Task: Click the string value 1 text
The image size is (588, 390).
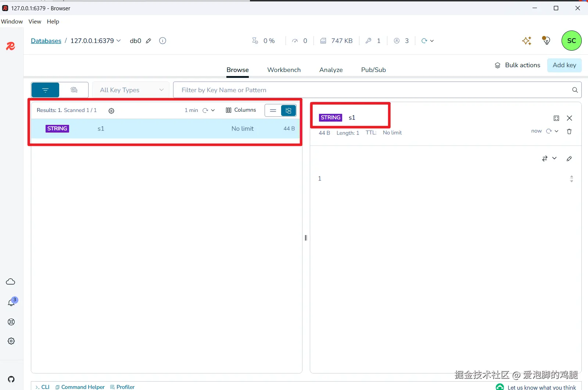Action: tap(319, 178)
